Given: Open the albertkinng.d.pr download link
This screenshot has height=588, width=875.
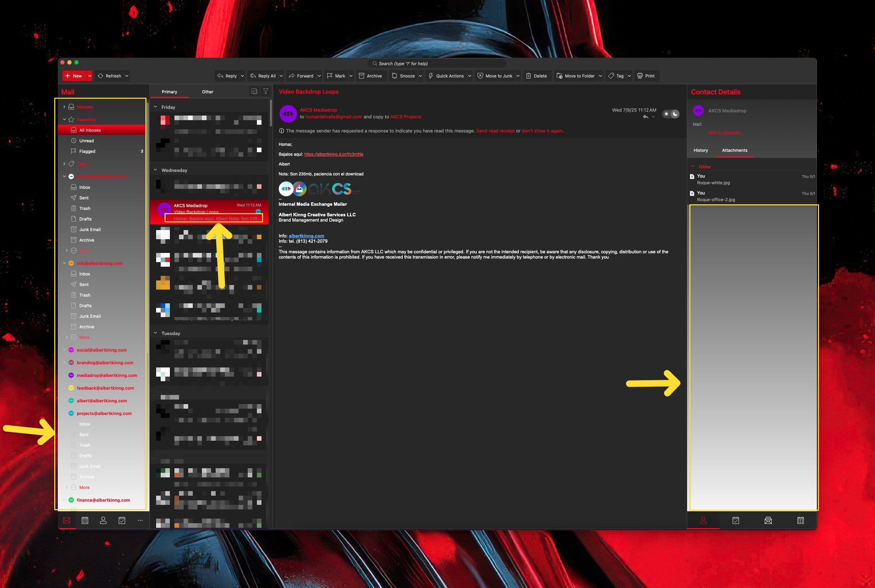Looking at the screenshot, I should 333,154.
